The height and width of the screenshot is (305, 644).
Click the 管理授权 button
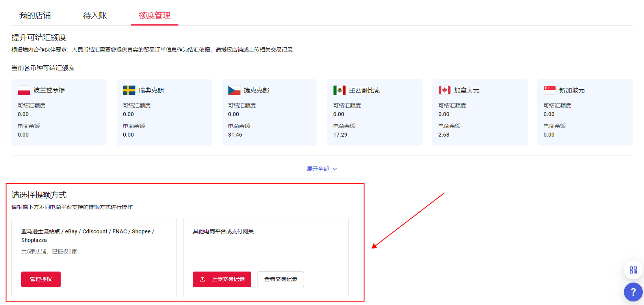coord(41,279)
